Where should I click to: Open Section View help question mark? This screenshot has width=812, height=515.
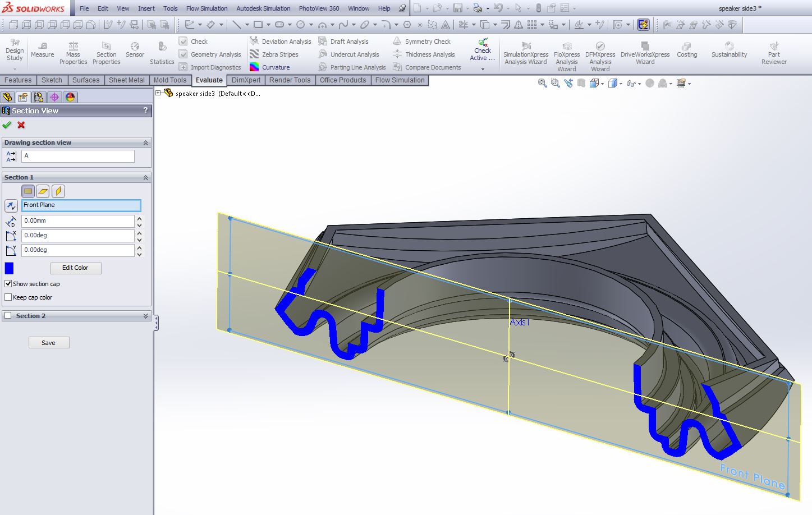pos(145,111)
